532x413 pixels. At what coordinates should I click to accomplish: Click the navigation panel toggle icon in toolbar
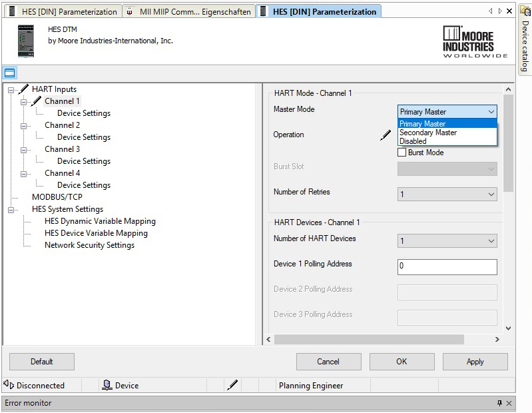point(9,73)
